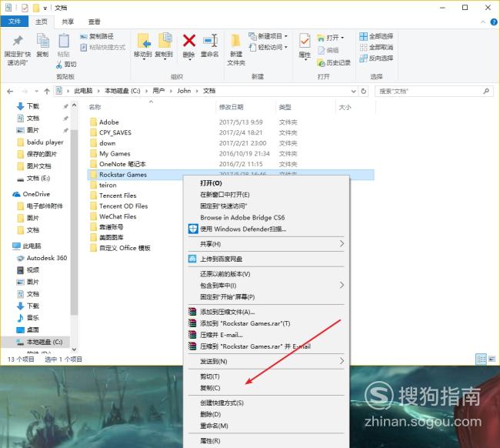500x448 pixels.
Task: Choose Properties (属性) from the context menu
Action: coord(210,441)
